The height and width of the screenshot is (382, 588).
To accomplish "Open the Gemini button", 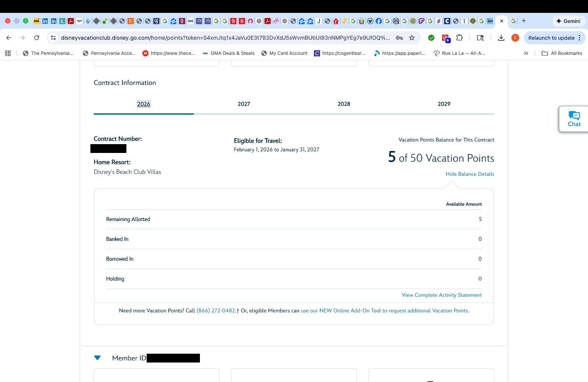I will click(x=568, y=21).
